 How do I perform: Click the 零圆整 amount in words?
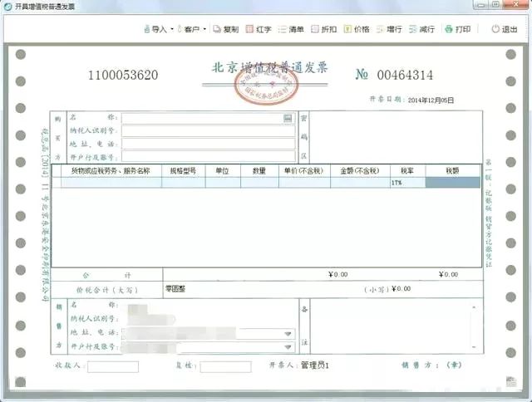pos(175,289)
